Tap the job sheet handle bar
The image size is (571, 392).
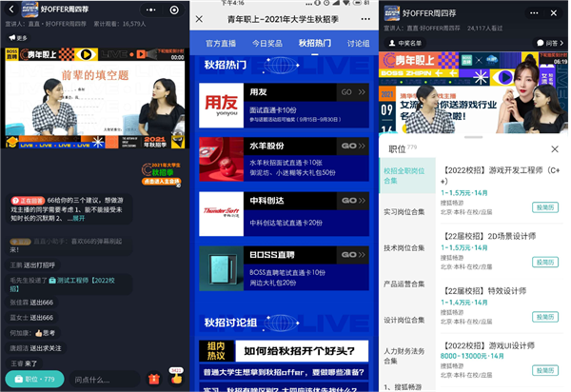click(473, 138)
